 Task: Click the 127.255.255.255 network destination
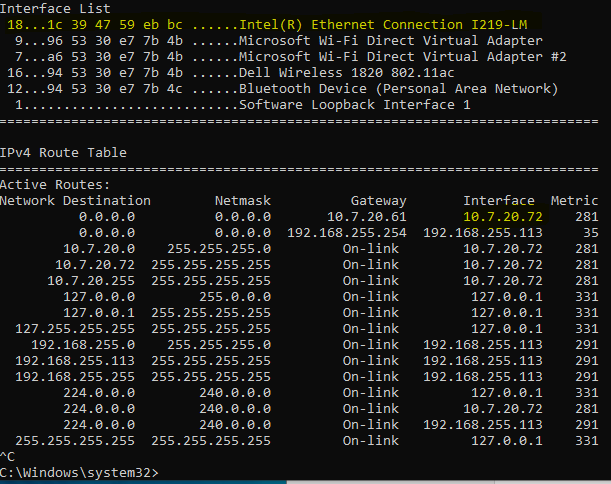75,329
